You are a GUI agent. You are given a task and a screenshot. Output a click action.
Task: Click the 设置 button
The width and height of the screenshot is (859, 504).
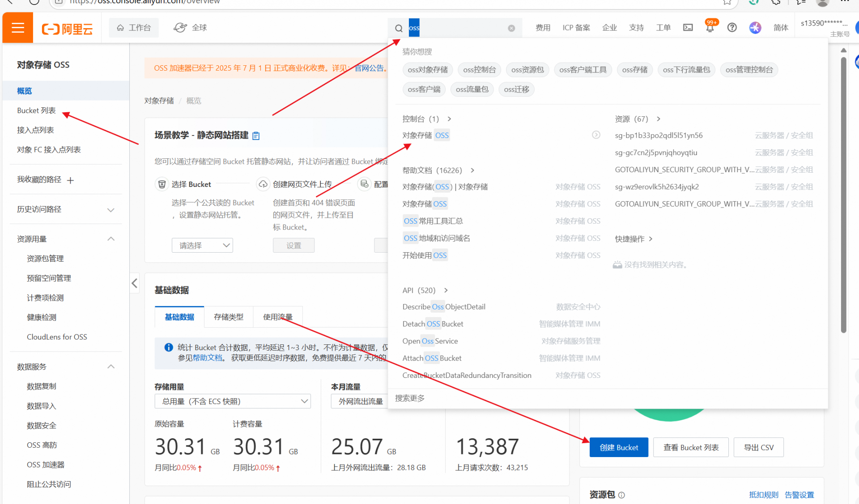(x=293, y=246)
